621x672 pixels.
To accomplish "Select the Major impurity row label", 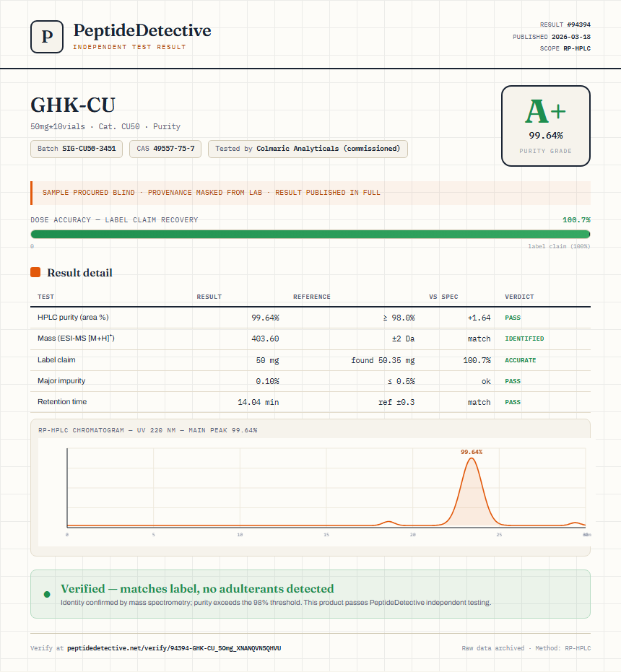I will point(61,380).
